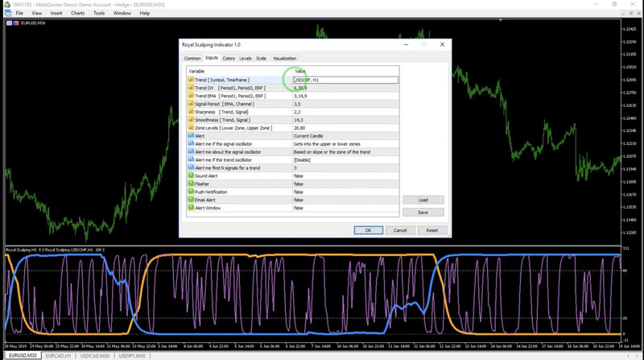The width and height of the screenshot is (644, 360).
Task: Click the Trend [Symbol, Timeframe] row icon
Action: click(x=191, y=80)
